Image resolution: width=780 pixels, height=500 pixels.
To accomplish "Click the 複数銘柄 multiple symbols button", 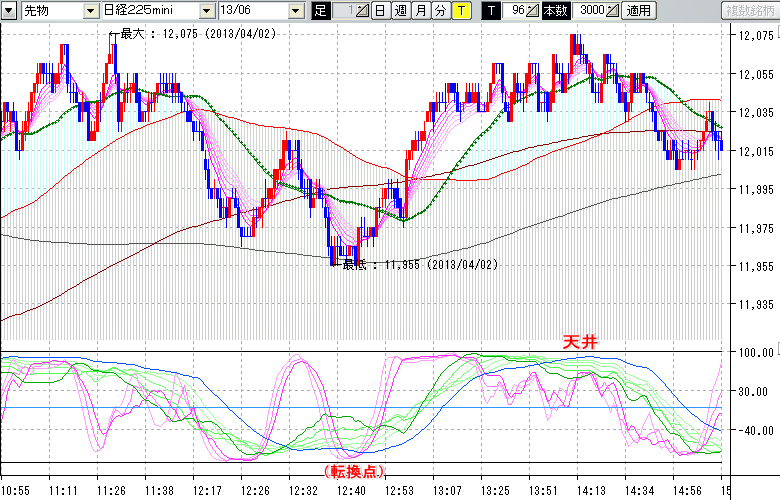I will (750, 11).
